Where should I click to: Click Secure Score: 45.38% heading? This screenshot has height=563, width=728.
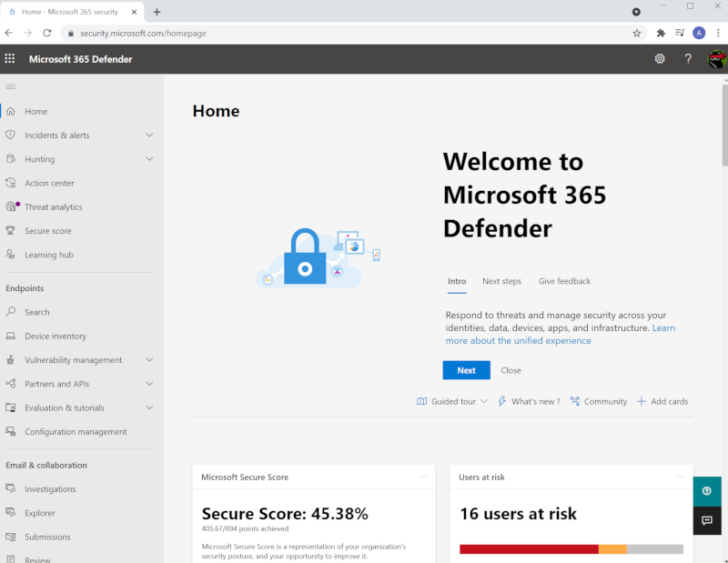[285, 514]
